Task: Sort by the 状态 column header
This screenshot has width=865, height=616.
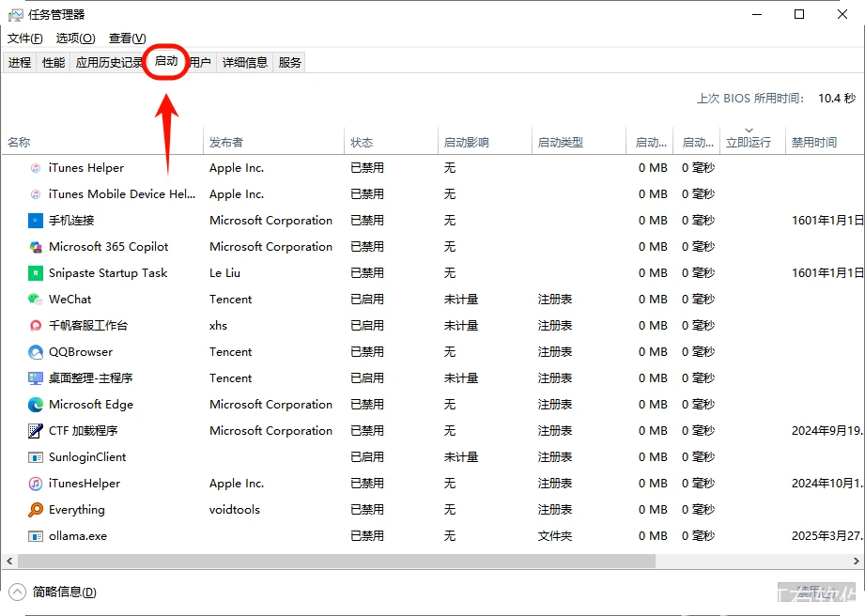Action: 391,143
